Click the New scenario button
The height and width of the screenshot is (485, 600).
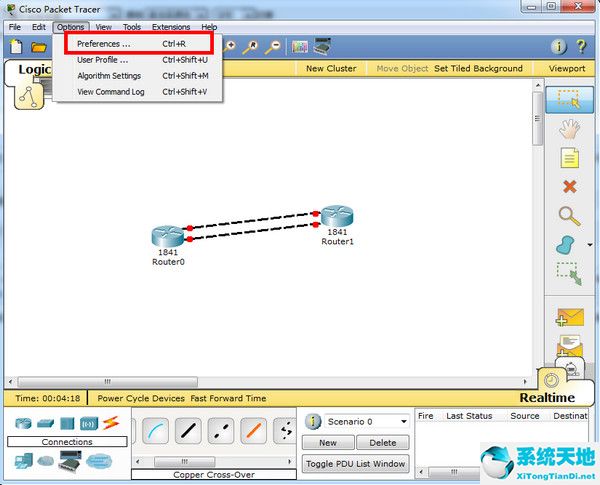tap(328, 443)
